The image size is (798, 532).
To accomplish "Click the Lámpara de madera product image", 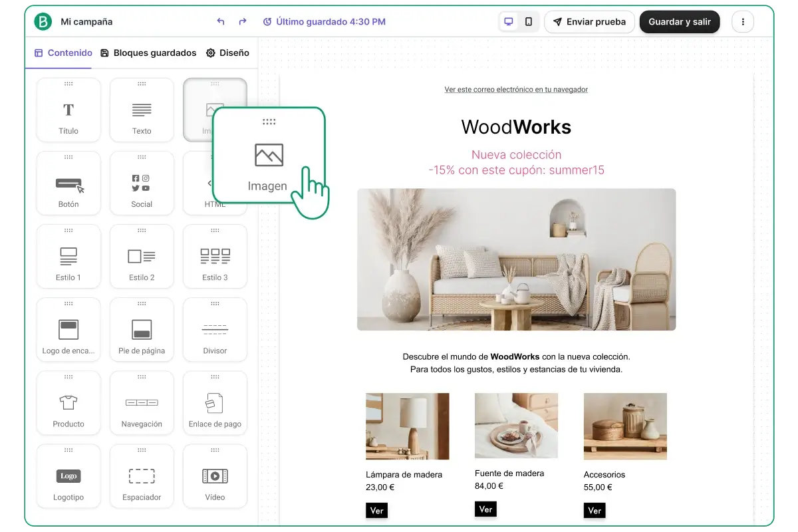I will (407, 426).
